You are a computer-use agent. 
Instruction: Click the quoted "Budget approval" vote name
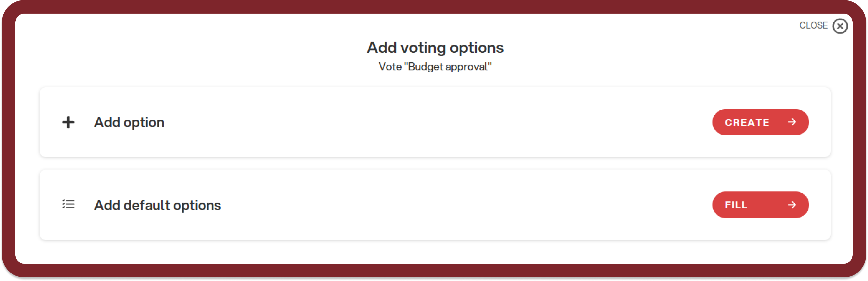(x=449, y=67)
